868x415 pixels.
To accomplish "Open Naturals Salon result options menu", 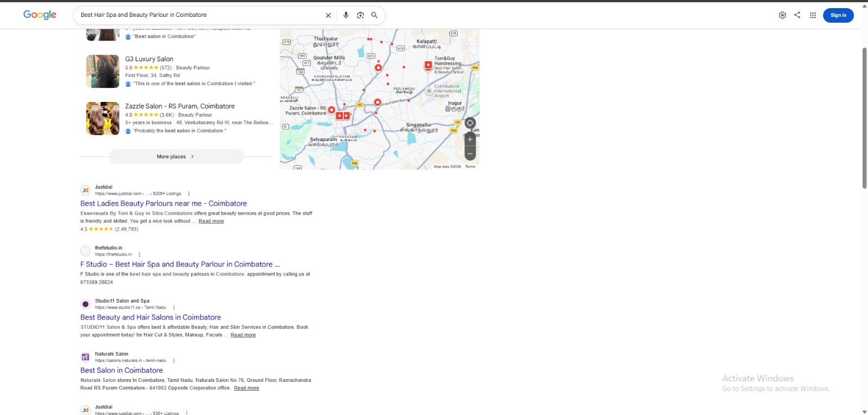I will click(174, 361).
